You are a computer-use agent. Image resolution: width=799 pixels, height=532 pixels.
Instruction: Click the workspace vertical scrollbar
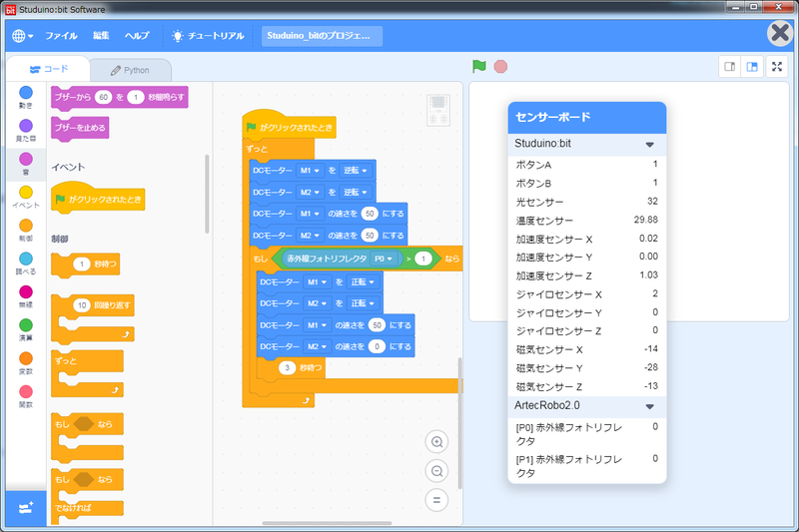click(459, 422)
